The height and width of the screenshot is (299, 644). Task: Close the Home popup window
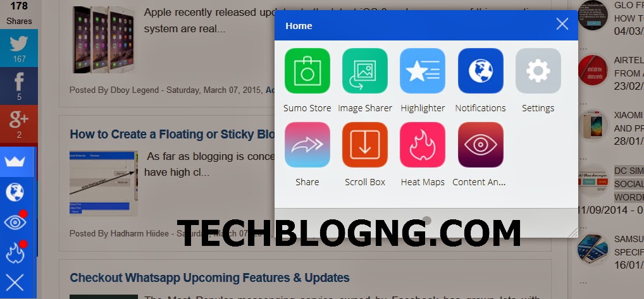point(562,24)
